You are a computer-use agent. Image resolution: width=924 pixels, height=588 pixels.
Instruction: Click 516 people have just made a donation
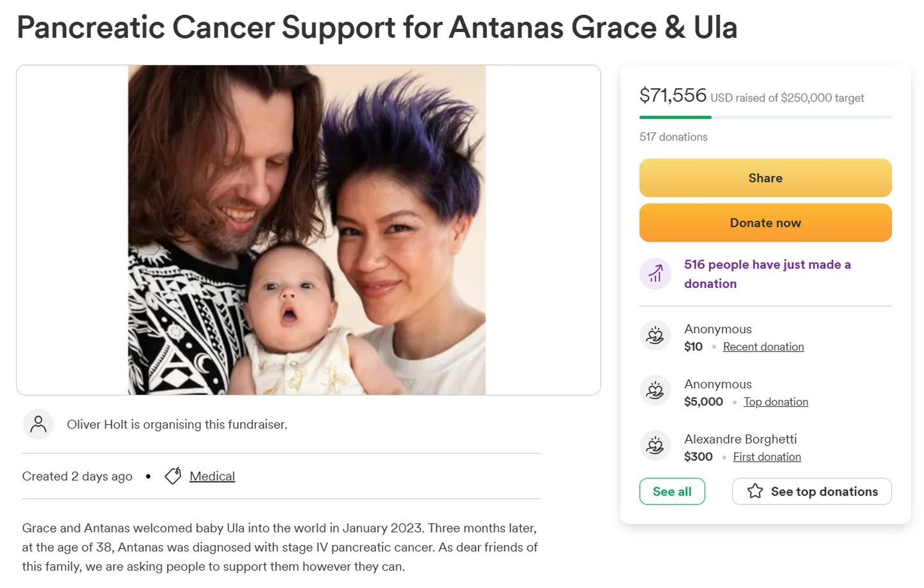(767, 274)
